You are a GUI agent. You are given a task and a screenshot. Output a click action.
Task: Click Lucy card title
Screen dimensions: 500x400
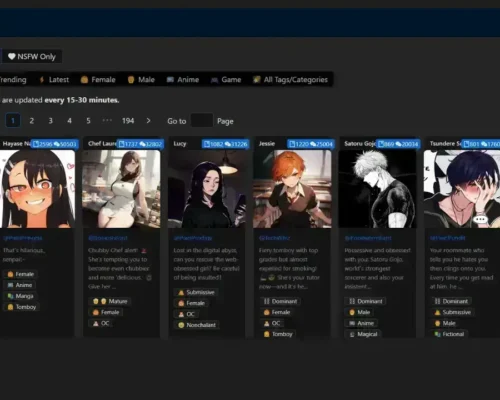coord(180,144)
